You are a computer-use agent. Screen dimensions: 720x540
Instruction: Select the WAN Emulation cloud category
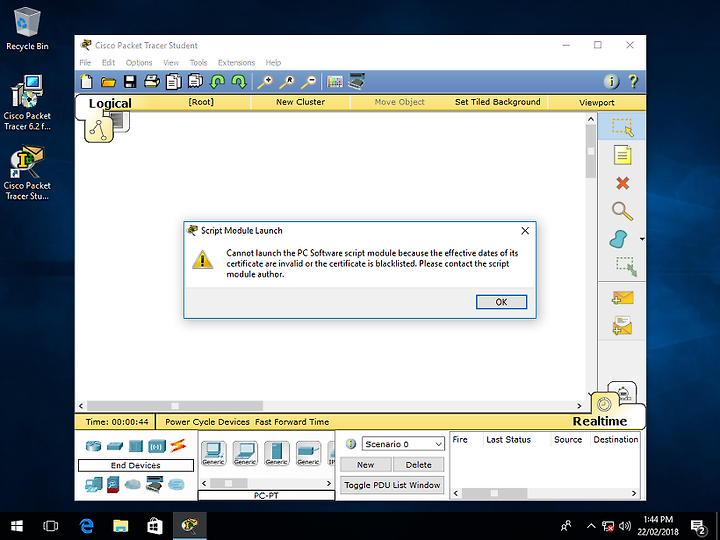[x=133, y=484]
